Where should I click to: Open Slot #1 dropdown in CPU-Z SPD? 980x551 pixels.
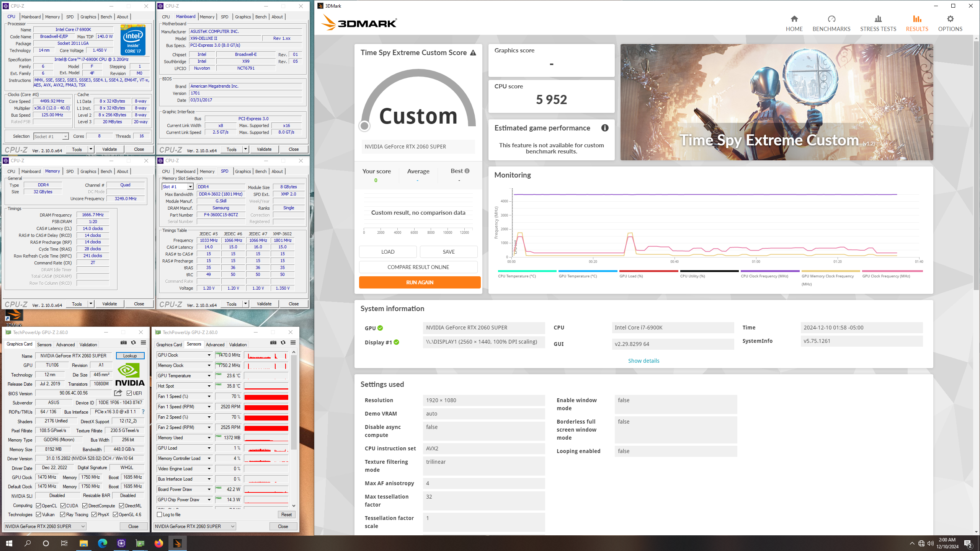178,187
